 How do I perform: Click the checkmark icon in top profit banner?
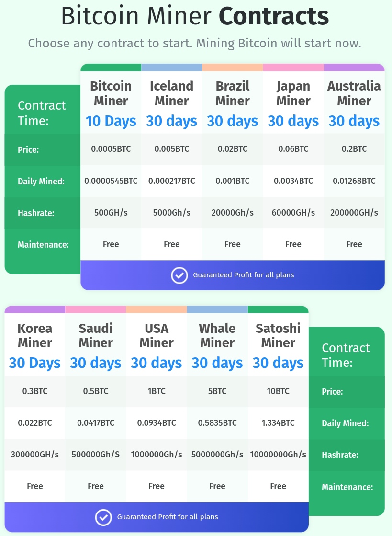click(x=179, y=275)
